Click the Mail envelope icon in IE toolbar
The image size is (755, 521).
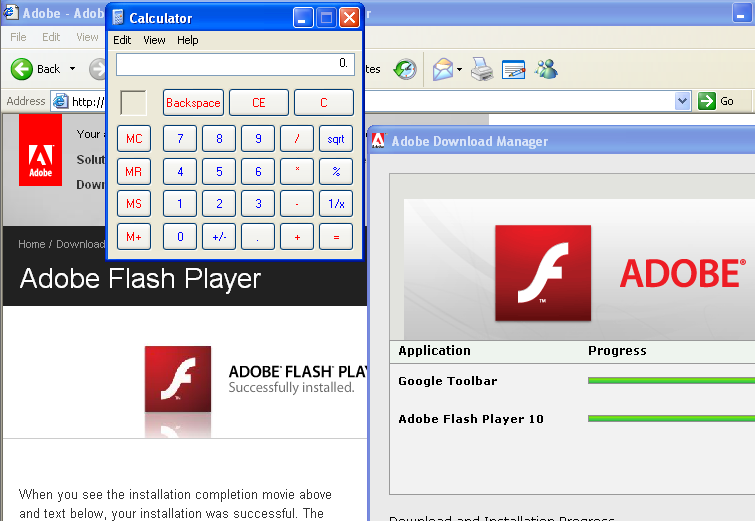(443, 69)
